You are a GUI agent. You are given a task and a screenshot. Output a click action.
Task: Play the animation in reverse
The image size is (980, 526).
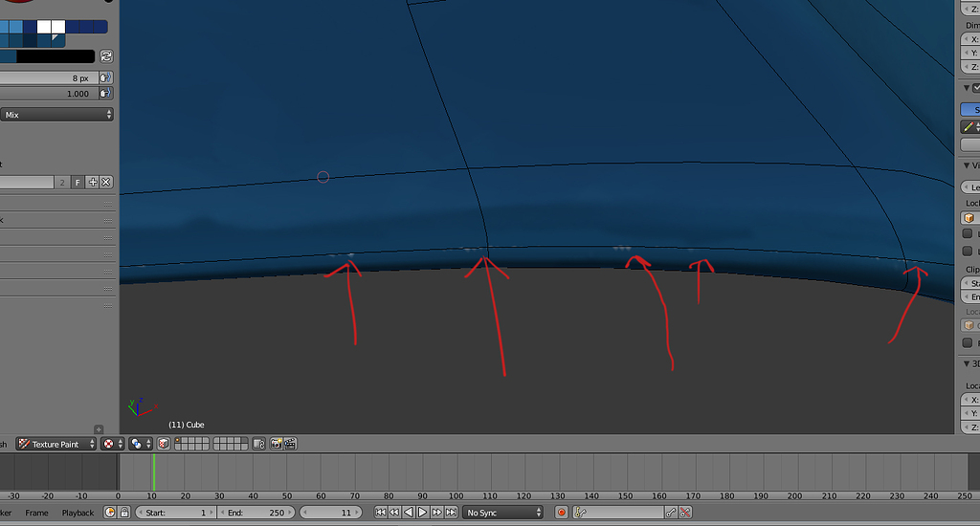coord(408,513)
